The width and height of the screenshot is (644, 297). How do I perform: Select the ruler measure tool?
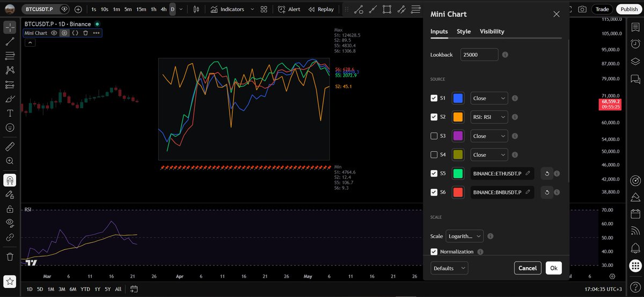[10, 146]
